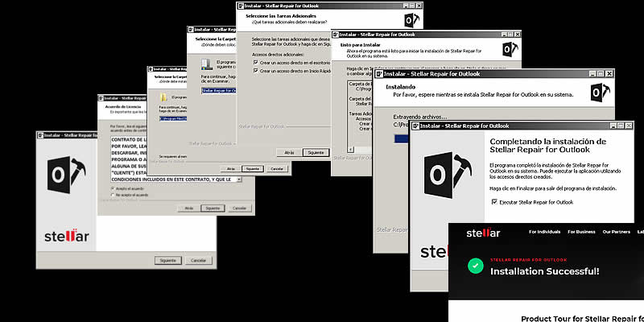The image size is (644, 322).
Task: Click title bar icon of Tareas Adicionales window
Action: (x=241, y=6)
